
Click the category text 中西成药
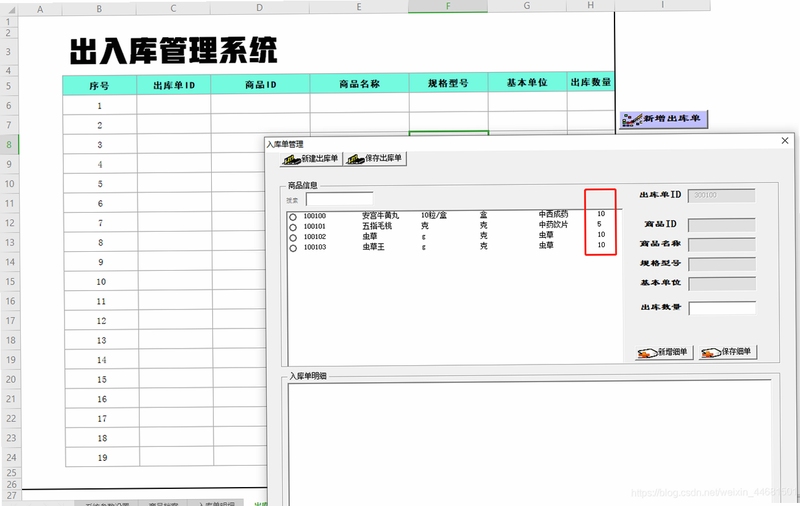(553, 214)
